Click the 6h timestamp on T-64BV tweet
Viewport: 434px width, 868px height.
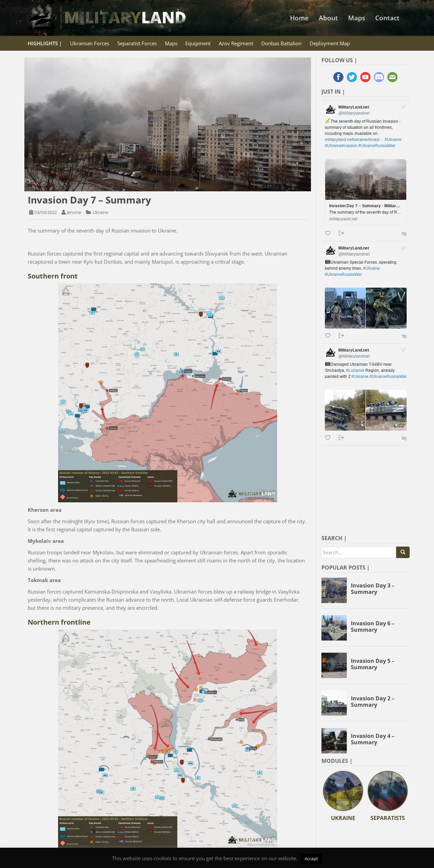coord(404,438)
